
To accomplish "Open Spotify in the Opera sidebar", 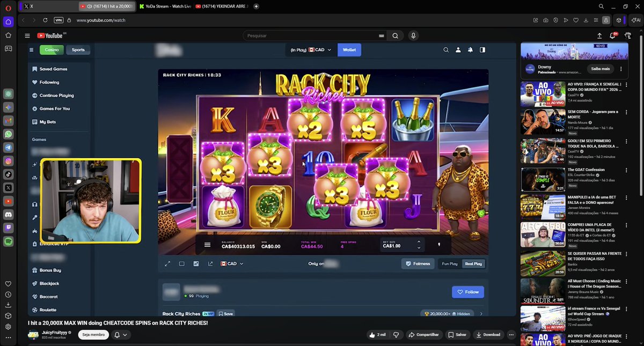I will (x=8, y=241).
